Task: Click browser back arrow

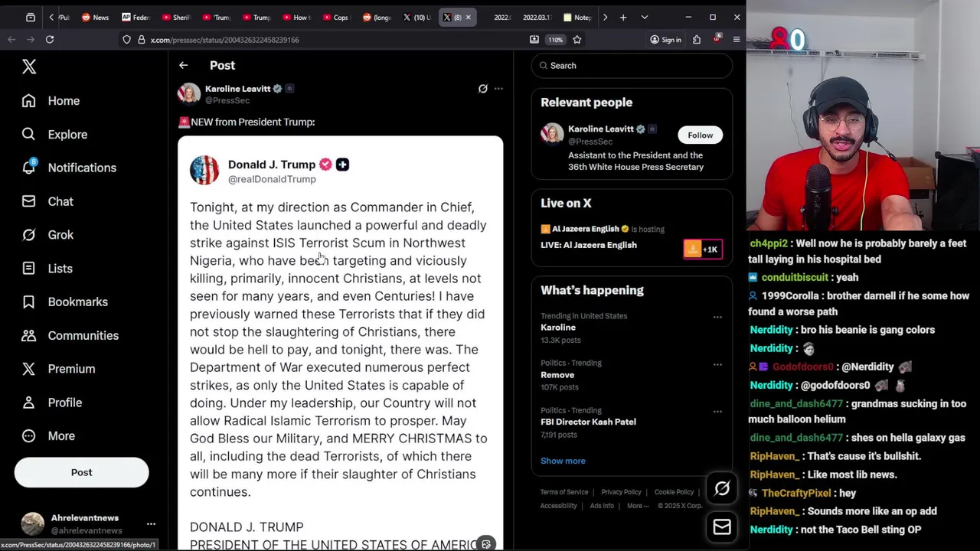Action: (11, 40)
